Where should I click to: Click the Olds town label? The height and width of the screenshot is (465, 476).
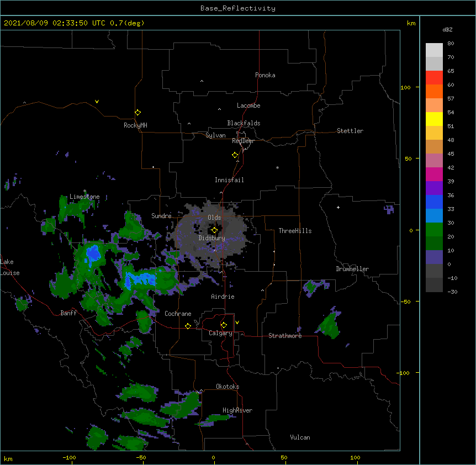pos(214,218)
